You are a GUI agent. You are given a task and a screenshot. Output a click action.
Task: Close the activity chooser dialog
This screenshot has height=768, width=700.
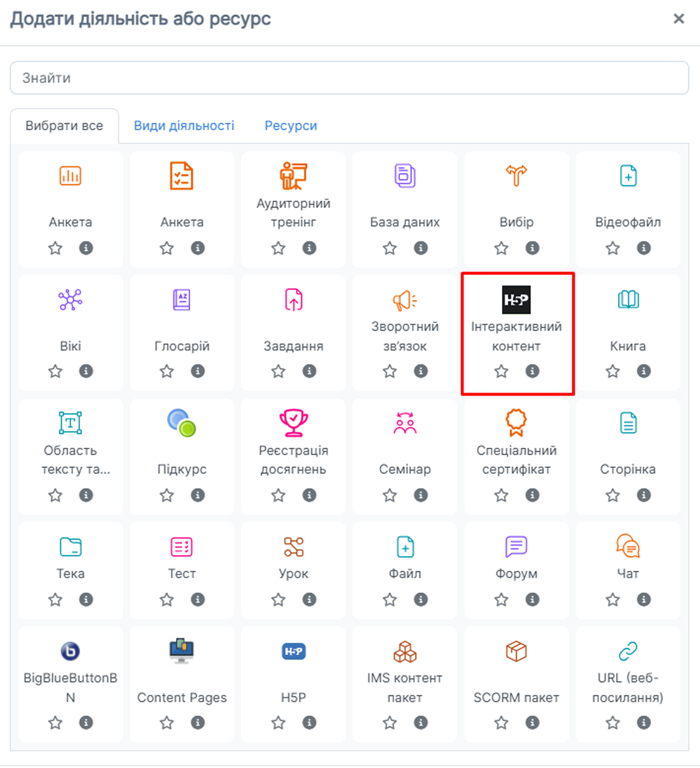coord(679,19)
